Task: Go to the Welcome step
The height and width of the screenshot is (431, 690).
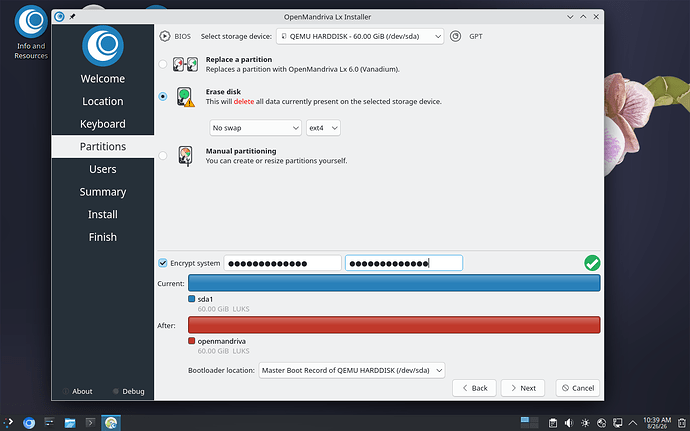Action: 103,79
